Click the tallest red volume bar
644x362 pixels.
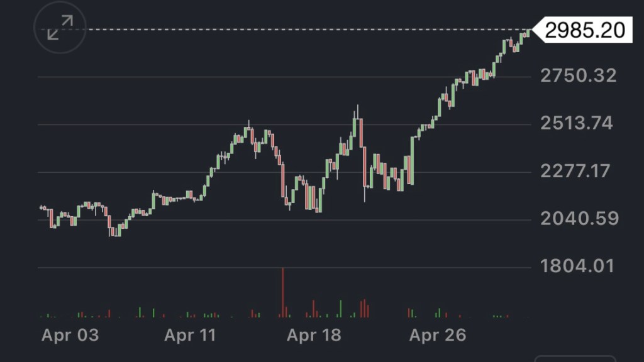[283, 293]
